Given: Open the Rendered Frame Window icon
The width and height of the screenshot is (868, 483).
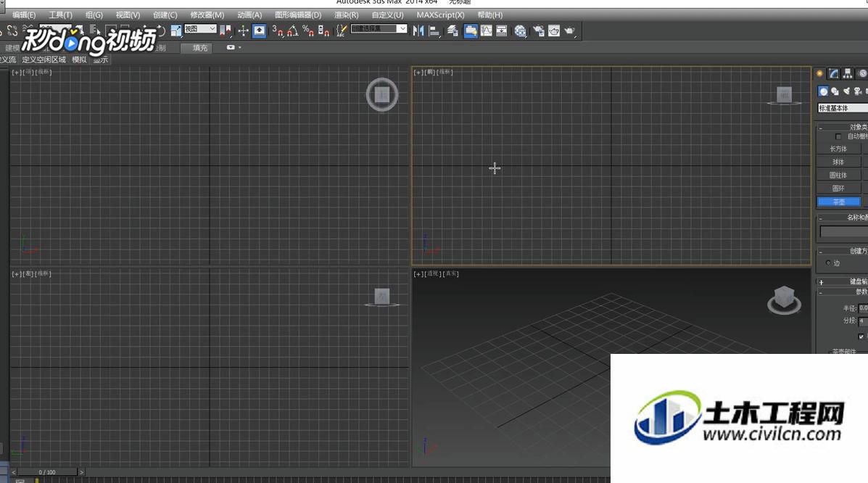Looking at the screenshot, I should click(x=553, y=31).
